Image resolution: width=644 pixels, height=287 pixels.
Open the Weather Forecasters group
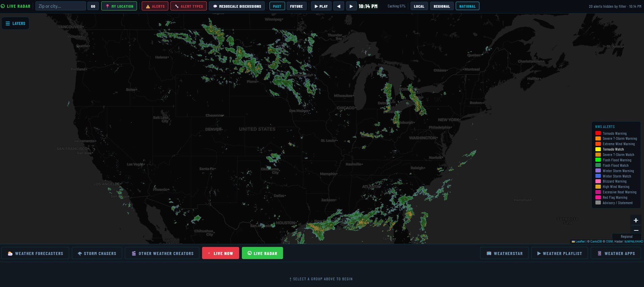point(35,253)
